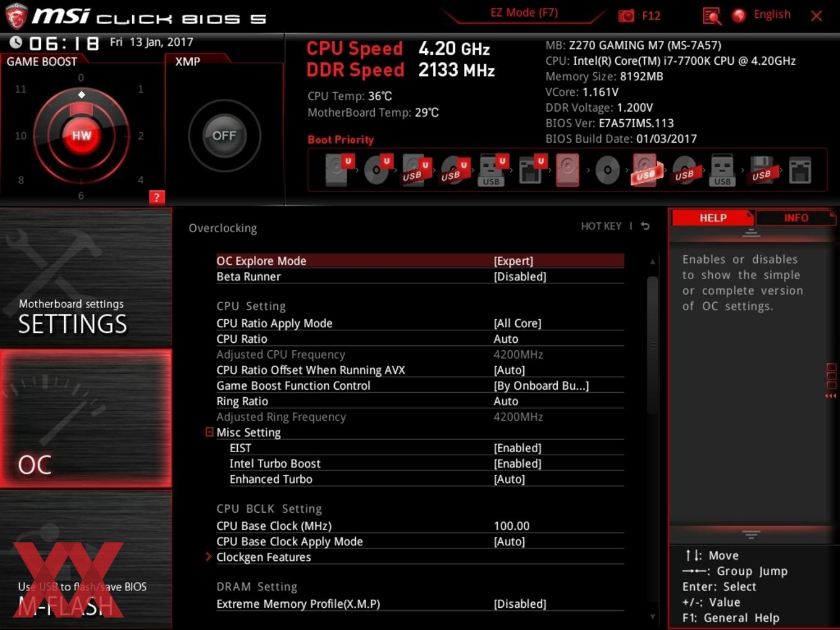840x630 pixels.
Task: Select the UEFI CD/DVD boot device icon
Action: pos(377,170)
